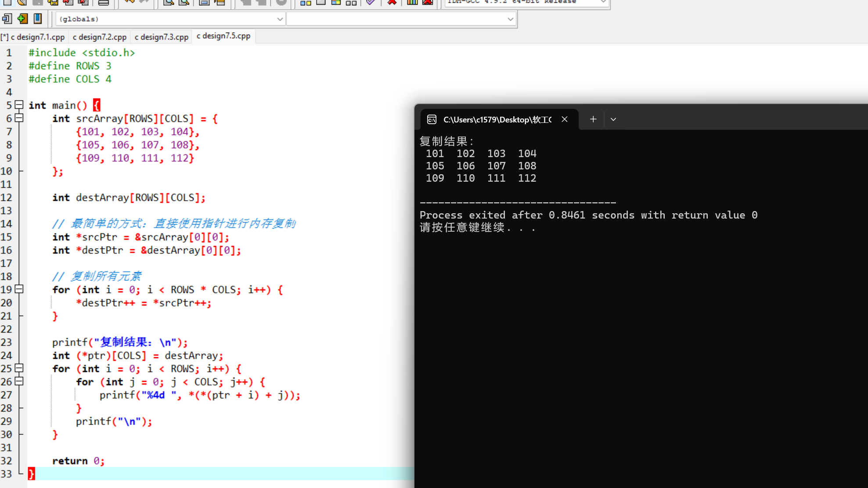Image resolution: width=868 pixels, height=488 pixels.
Task: Open the design7.3.cpp file tab
Action: pyautogui.click(x=162, y=37)
